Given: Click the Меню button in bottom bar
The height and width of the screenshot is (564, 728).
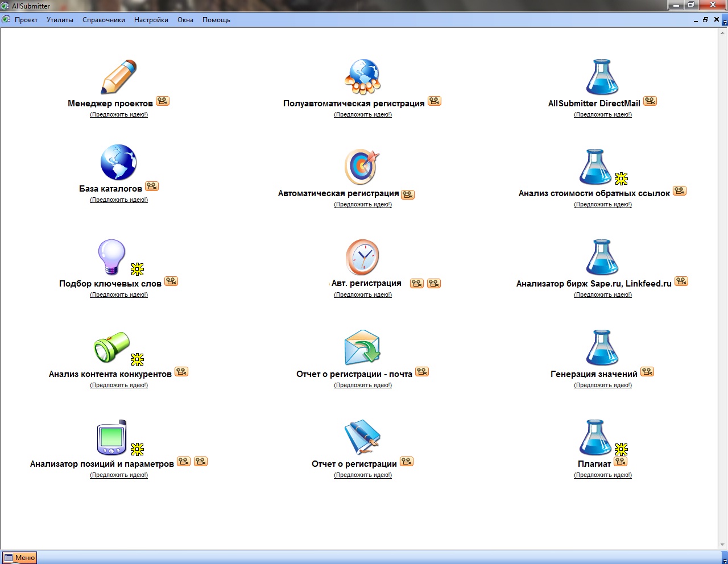Looking at the screenshot, I should [19, 558].
